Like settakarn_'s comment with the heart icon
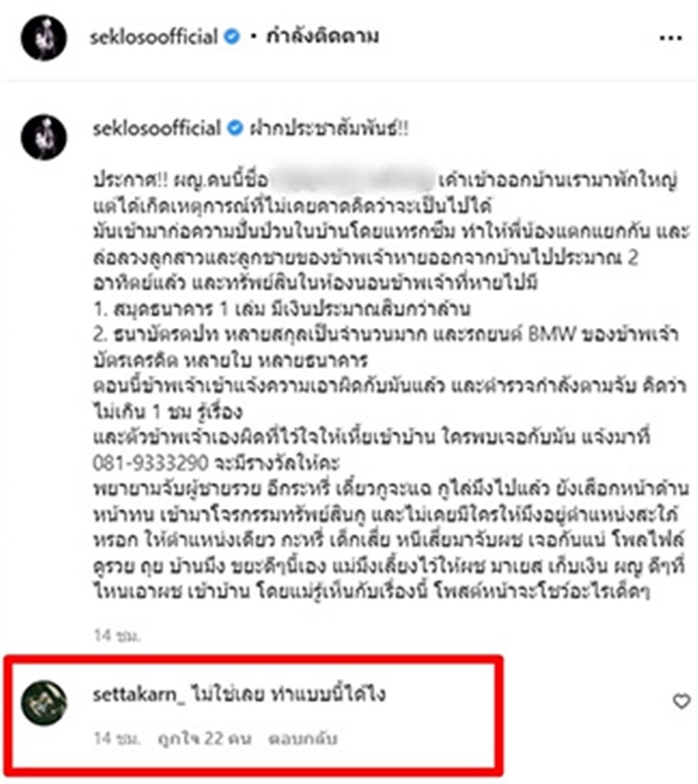 click(681, 701)
